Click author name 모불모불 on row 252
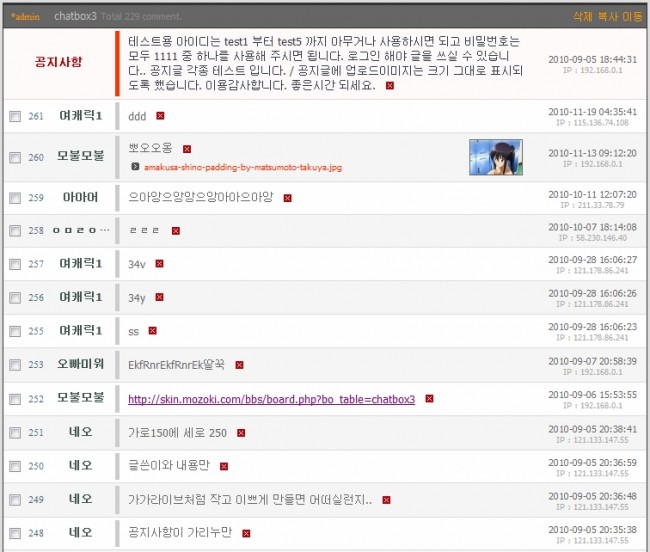Viewport: 650px width, 552px height. (80, 397)
